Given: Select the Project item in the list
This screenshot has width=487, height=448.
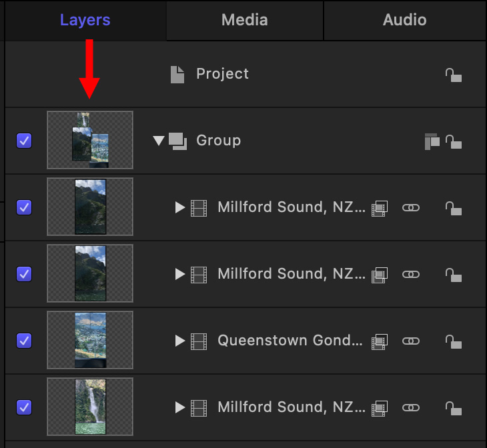Looking at the screenshot, I should click(x=222, y=74).
